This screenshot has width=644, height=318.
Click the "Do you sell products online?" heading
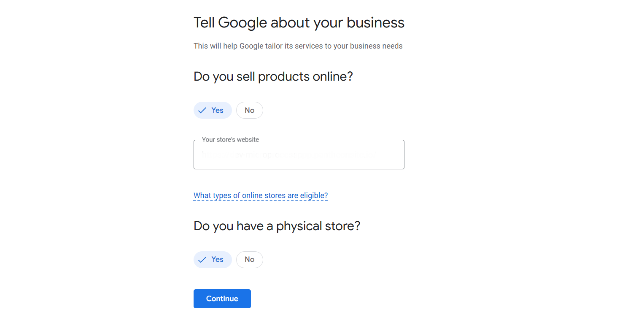point(273,76)
